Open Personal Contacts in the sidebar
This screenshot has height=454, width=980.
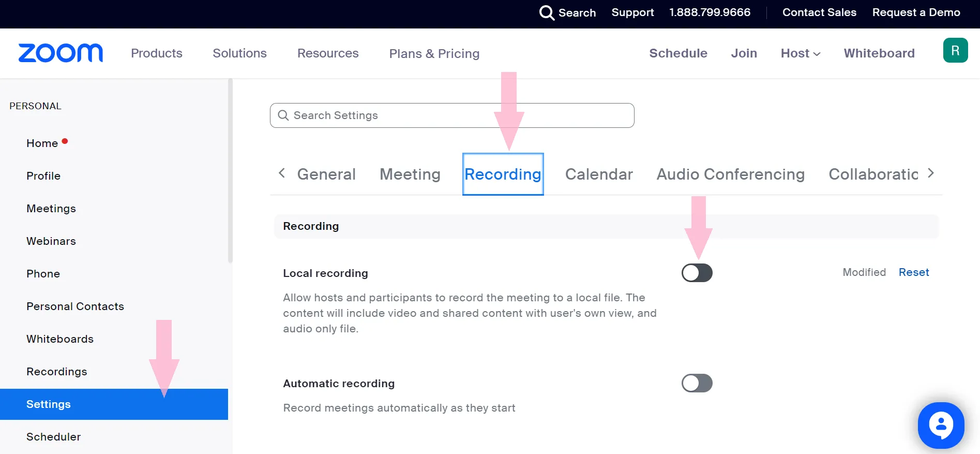click(75, 306)
